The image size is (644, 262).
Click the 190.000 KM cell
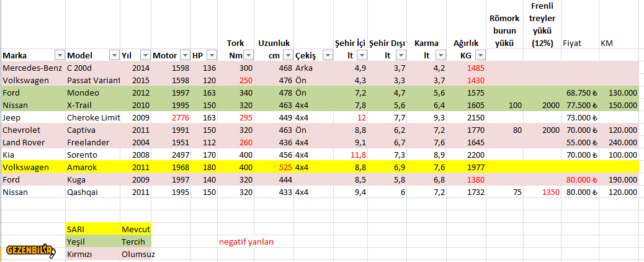pos(619,180)
